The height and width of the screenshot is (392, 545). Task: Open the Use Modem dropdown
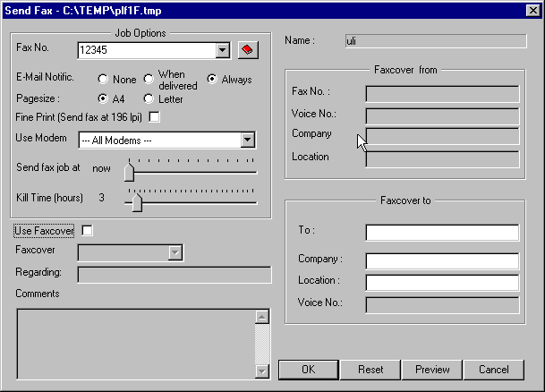(248, 140)
